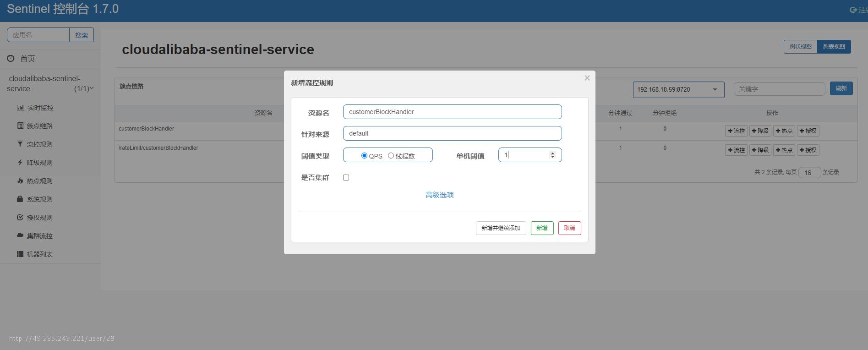The image size is (868, 350).
Task: Click 新增并继续添加 button
Action: tap(501, 228)
